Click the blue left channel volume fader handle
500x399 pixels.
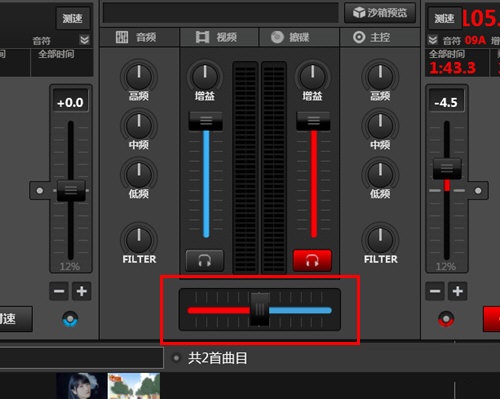(x=206, y=121)
